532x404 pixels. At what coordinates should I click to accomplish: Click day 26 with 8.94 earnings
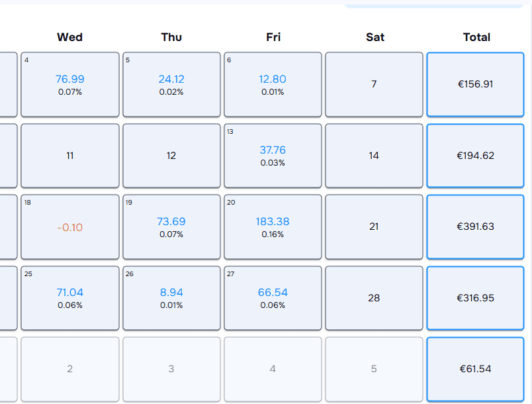(171, 298)
